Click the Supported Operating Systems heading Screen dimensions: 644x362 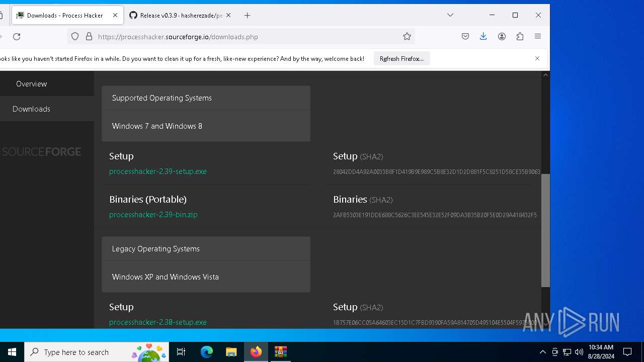pyautogui.click(x=162, y=98)
